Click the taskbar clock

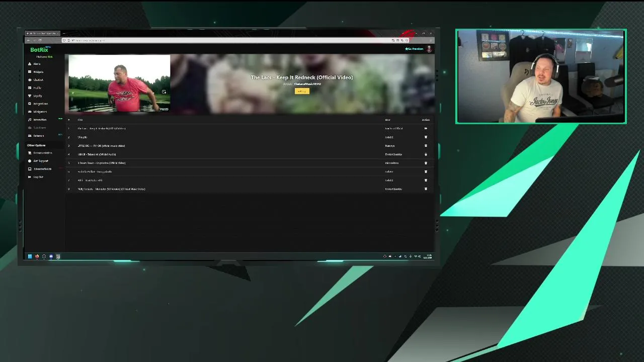(429, 256)
